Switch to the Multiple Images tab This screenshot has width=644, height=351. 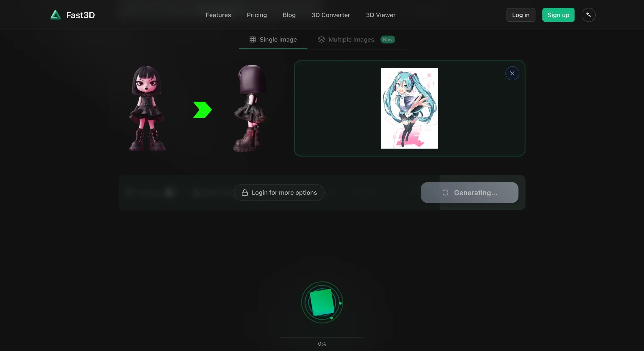[356, 40]
